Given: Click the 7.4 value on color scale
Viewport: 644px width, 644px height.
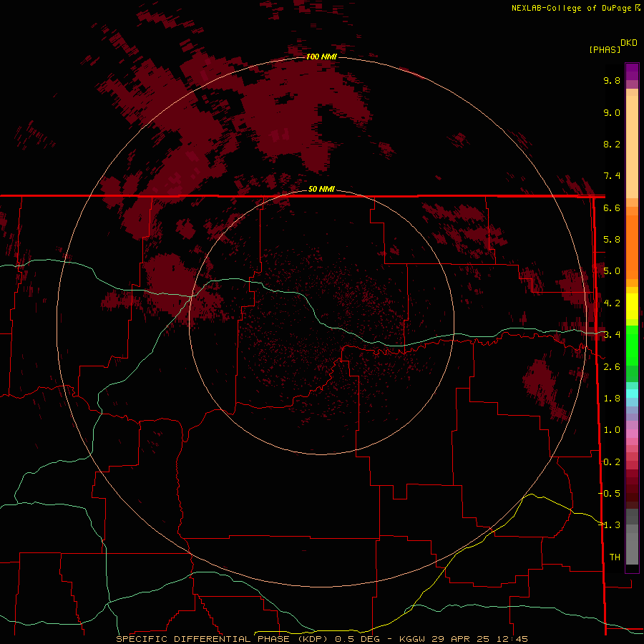Looking at the screenshot, I should (x=612, y=176).
